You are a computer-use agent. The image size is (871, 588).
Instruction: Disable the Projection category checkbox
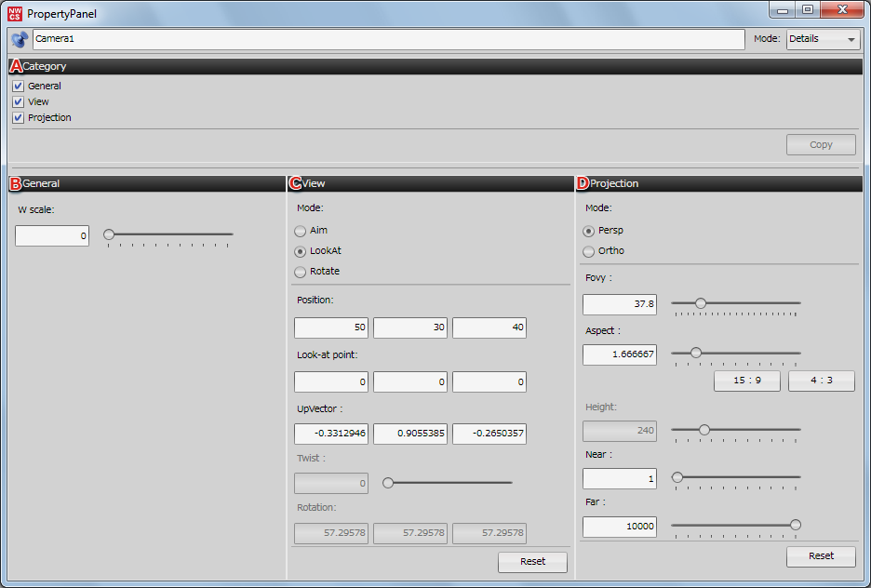pyautogui.click(x=18, y=118)
